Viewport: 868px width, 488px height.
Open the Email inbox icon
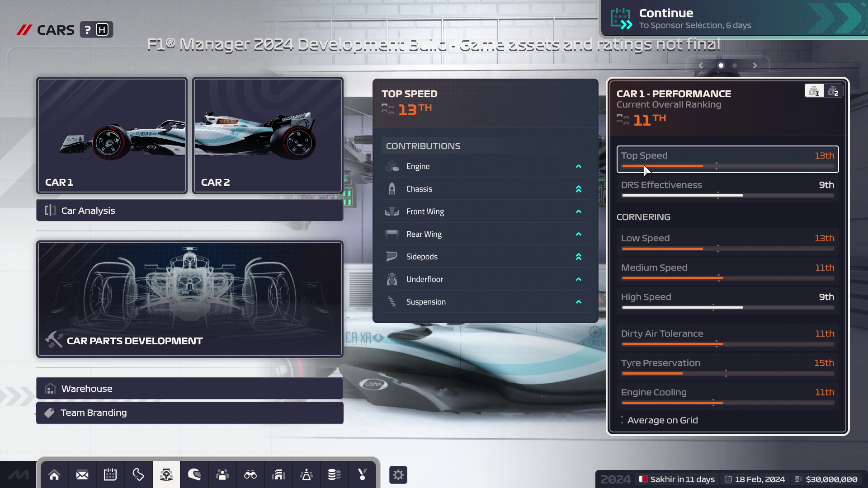(x=82, y=475)
